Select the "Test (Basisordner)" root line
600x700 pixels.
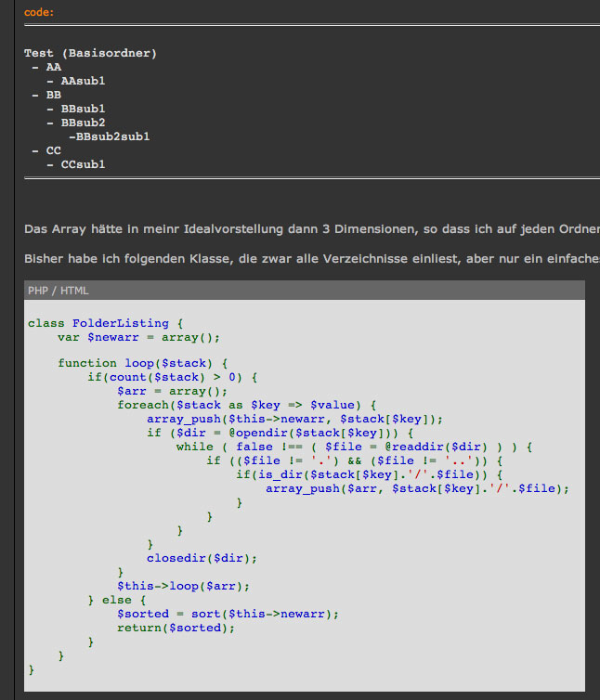tap(90, 53)
